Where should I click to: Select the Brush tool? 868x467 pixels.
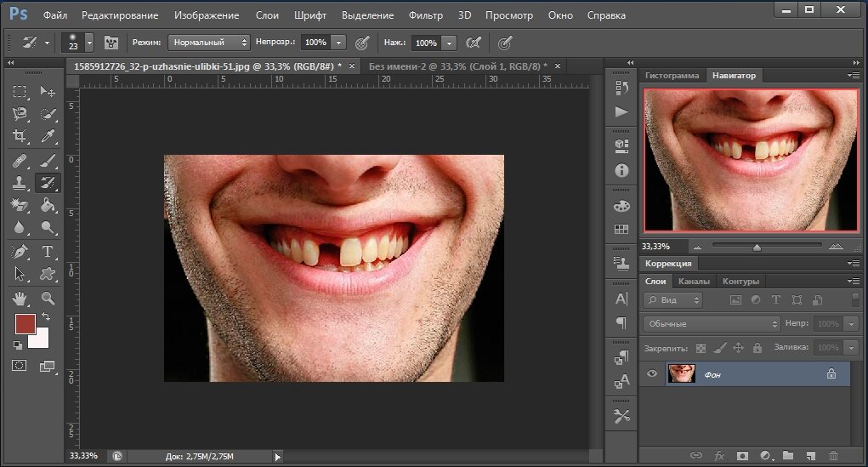coord(48,161)
